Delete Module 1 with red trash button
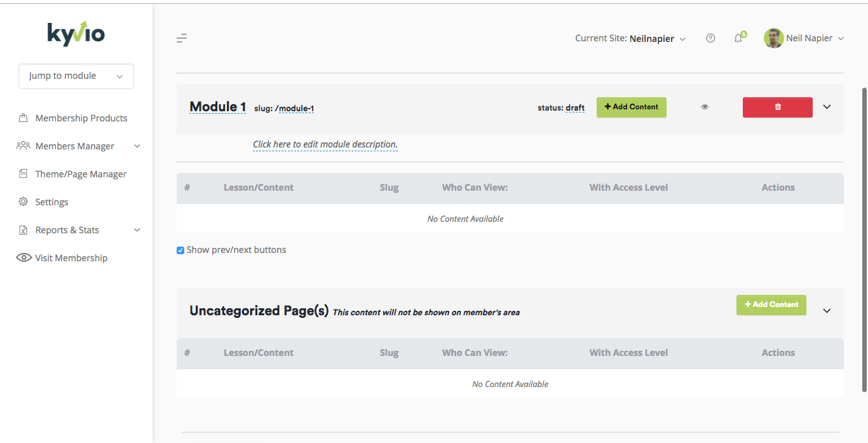Screen dimensions: 868x443 coord(778,107)
